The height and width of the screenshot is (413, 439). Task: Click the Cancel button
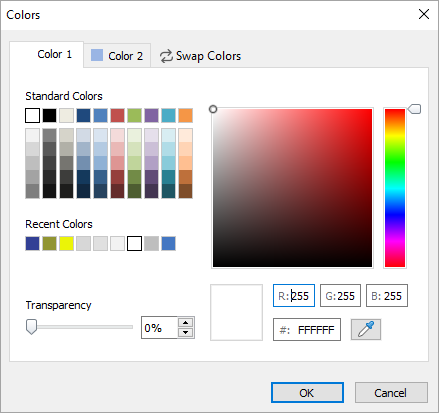pos(391,393)
